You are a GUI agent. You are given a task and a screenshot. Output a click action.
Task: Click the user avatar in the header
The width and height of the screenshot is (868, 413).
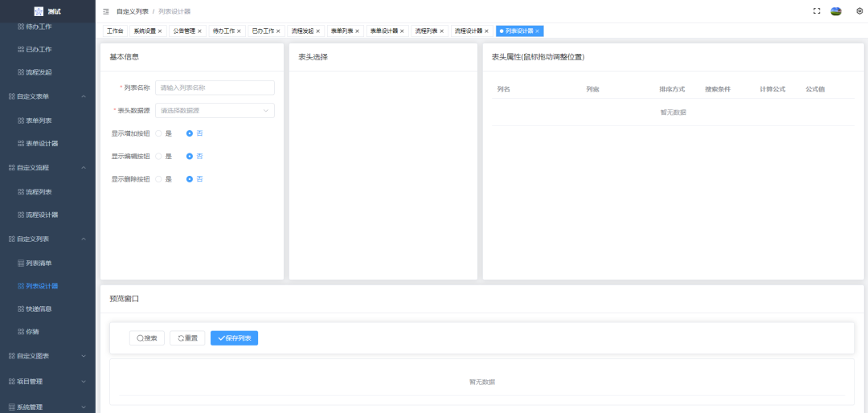click(836, 11)
